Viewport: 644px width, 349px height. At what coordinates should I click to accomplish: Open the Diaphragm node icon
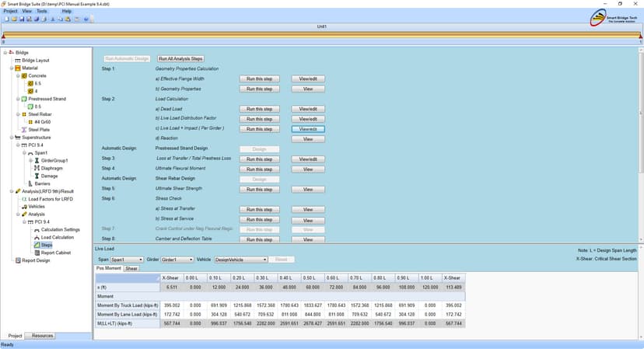(x=37, y=169)
